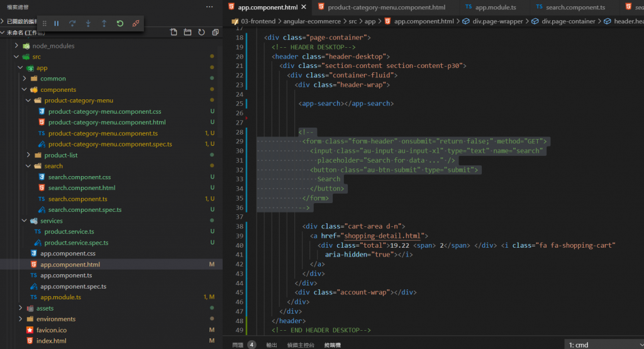Open search.component.ts in explorer tree
This screenshot has width=644, height=349.
click(x=77, y=199)
